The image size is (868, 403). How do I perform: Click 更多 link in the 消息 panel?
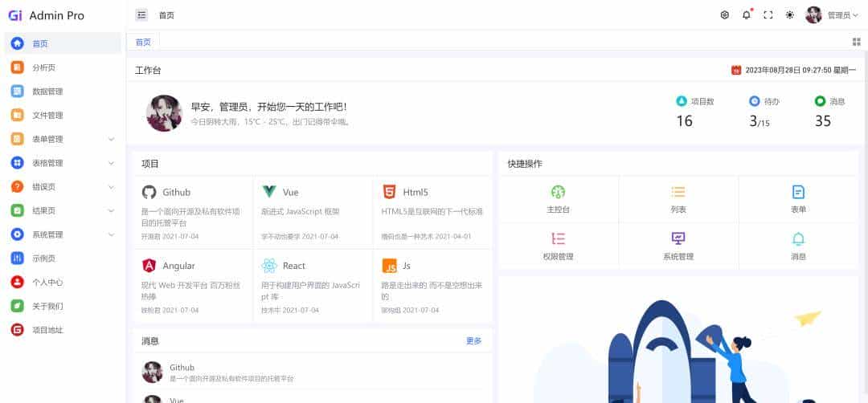[474, 341]
